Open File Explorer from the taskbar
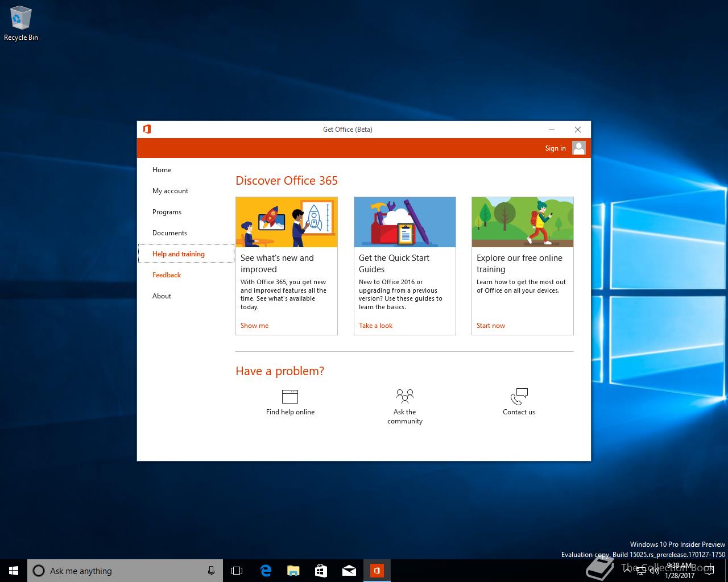The height and width of the screenshot is (582, 728). tap(293, 571)
